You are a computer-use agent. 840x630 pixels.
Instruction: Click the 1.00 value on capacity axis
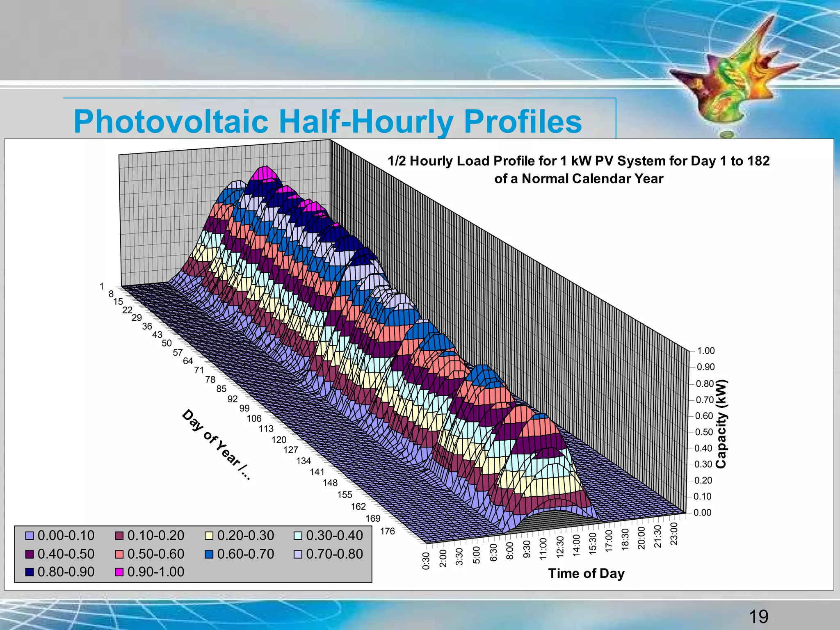click(705, 351)
